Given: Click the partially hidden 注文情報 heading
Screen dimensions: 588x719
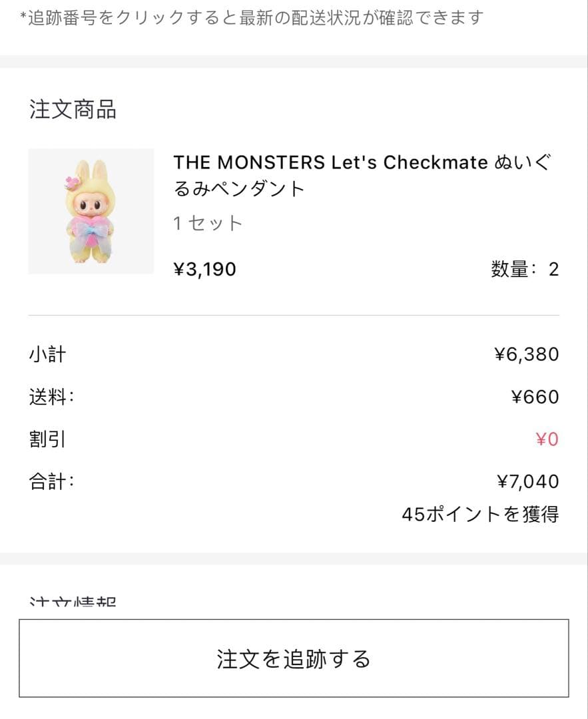Looking at the screenshot, I should coord(73,602).
